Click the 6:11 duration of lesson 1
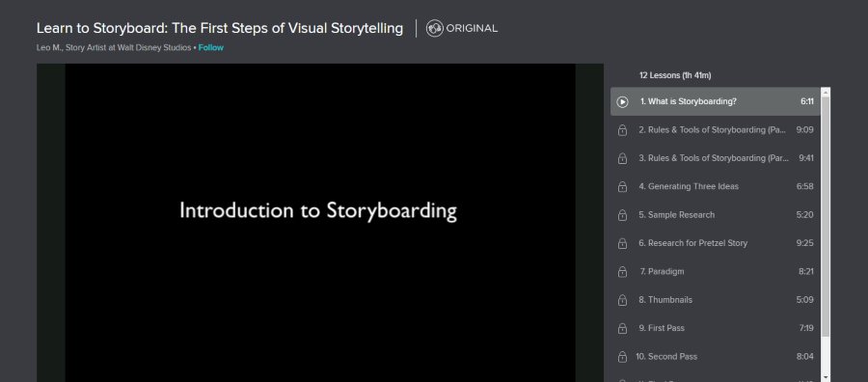 click(x=806, y=102)
